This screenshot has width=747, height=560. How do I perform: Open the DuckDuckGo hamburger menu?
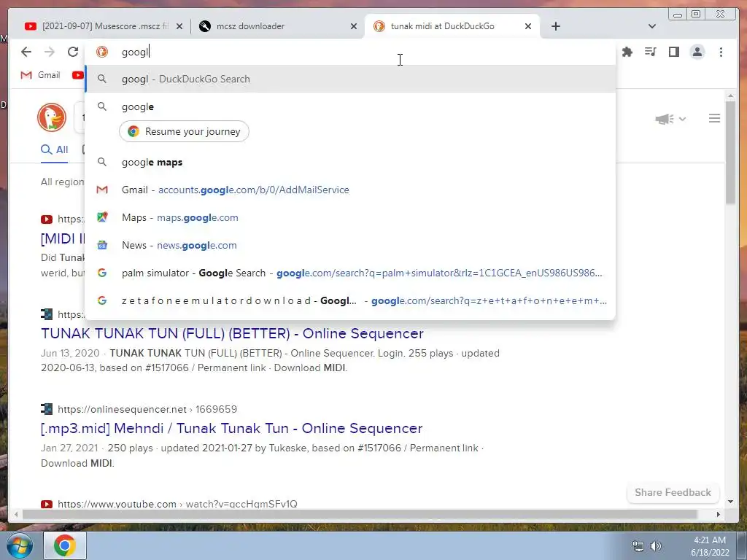(714, 118)
